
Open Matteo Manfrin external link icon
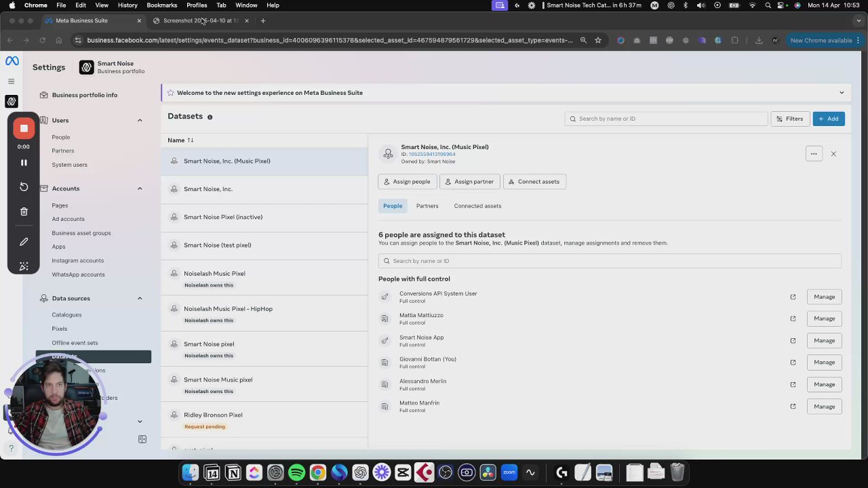(x=793, y=407)
